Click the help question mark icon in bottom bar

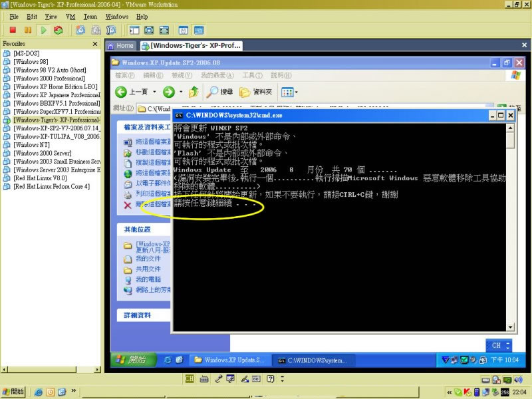pos(270,379)
